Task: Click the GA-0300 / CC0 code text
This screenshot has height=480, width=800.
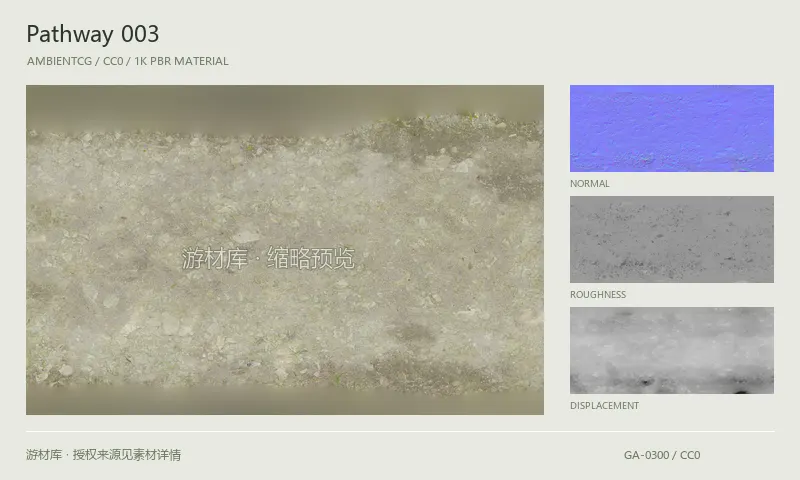Action: tap(662, 455)
